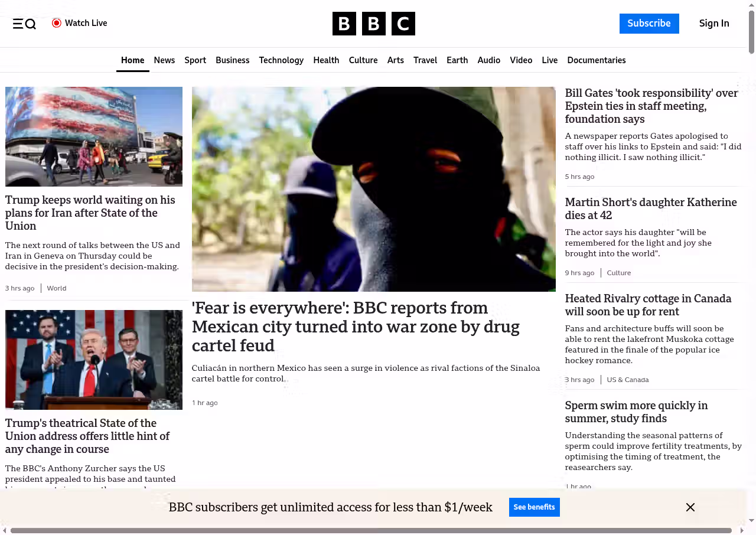
Task: Click the Sign In link
Action: [x=713, y=24]
